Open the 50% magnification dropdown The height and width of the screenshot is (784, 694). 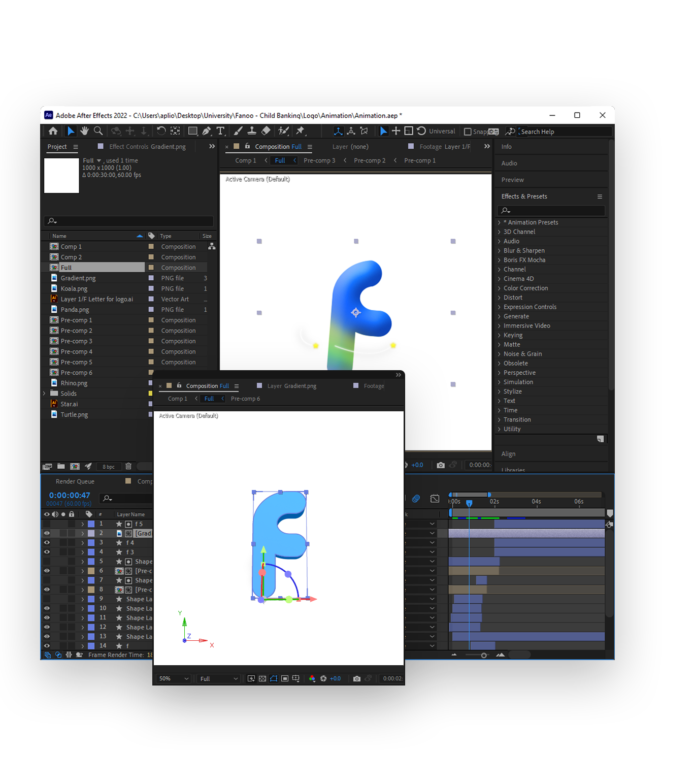(x=174, y=678)
